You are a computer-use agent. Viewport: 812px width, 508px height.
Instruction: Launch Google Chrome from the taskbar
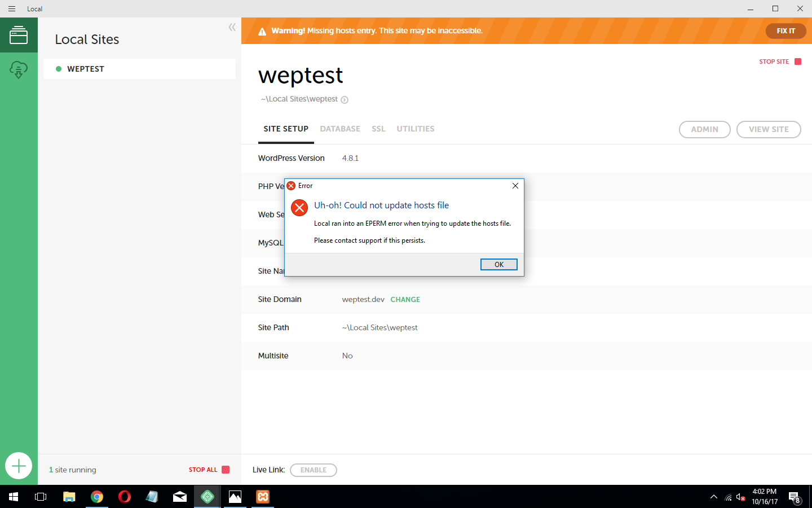(97, 497)
